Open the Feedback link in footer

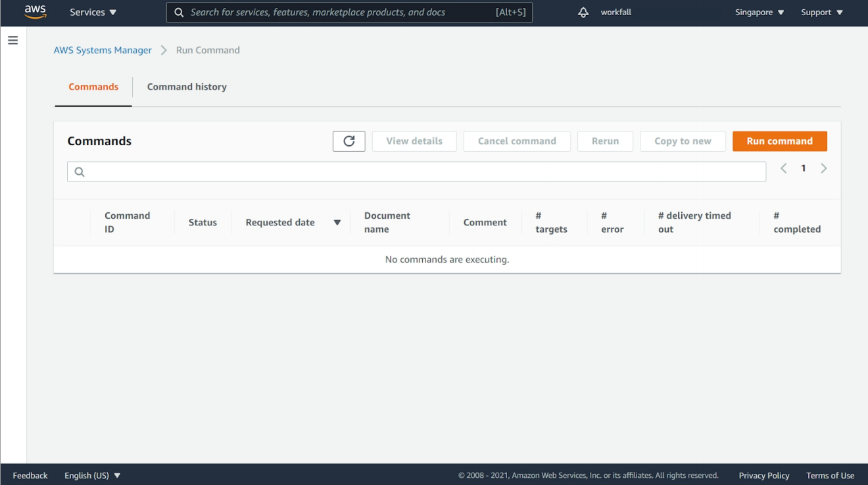coord(30,476)
